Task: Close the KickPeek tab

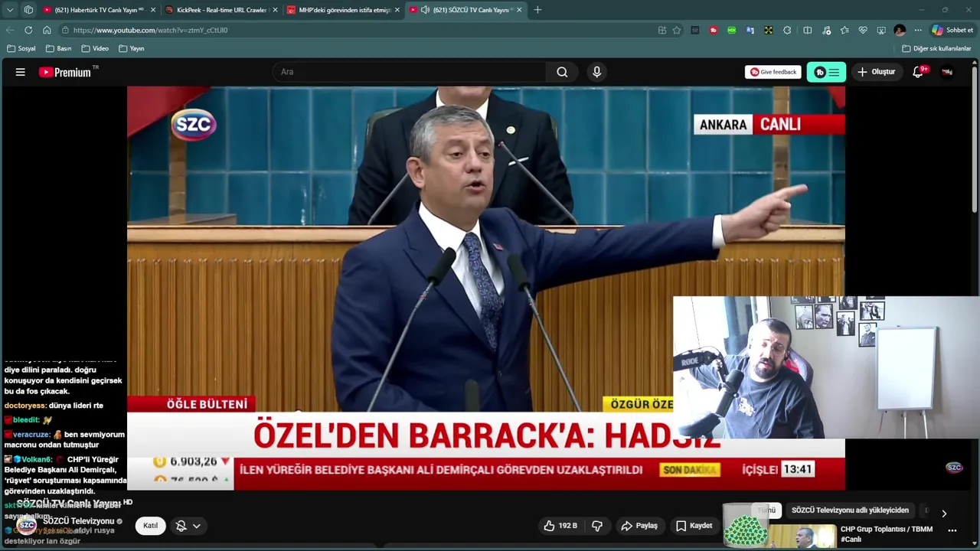Action: (276, 10)
